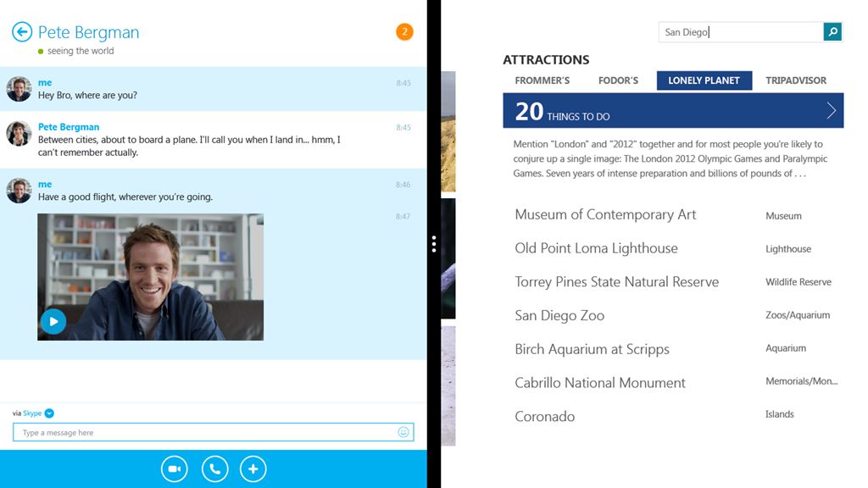Viewport: 868px width, 488px height.
Task: Start a voice call using the phone icon
Action: pos(214,469)
